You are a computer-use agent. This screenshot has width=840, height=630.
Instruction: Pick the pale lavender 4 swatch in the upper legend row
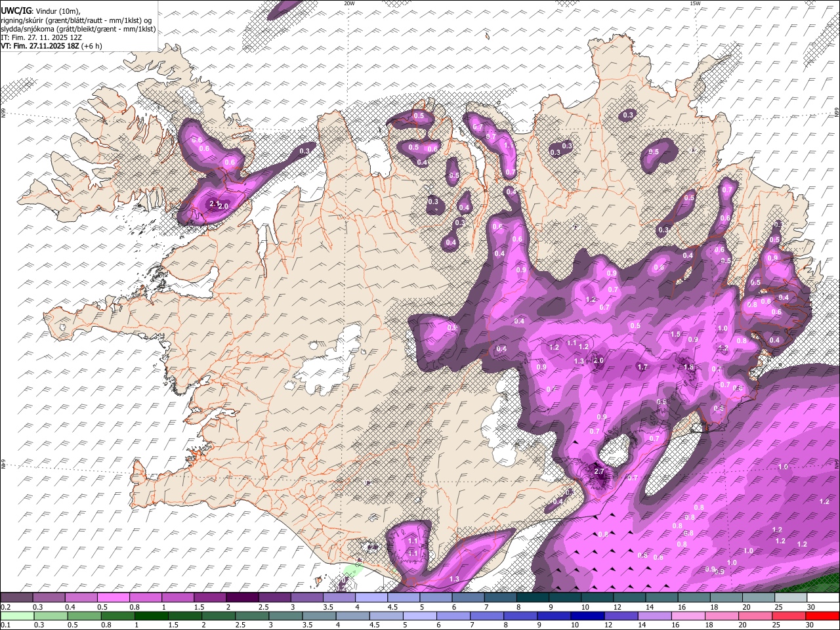tap(371, 598)
